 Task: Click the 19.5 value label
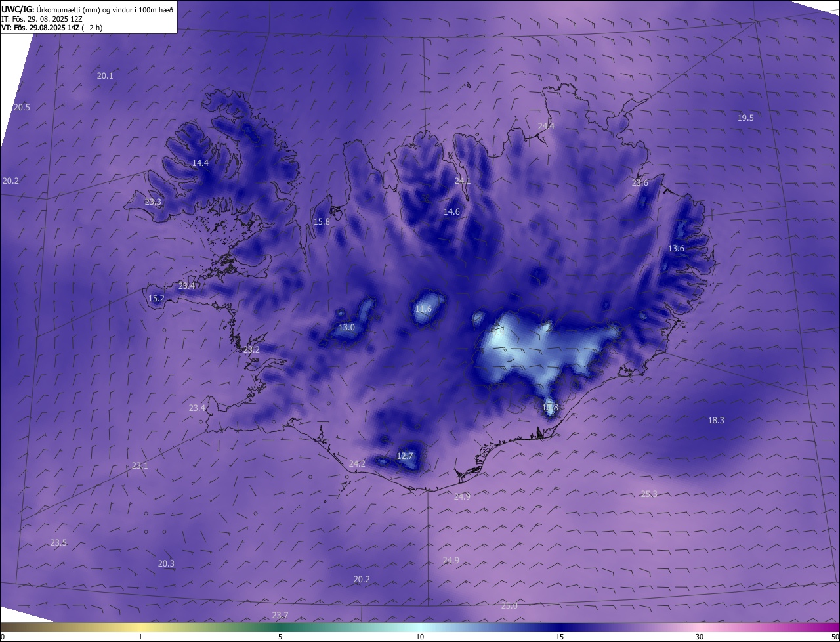745,118
